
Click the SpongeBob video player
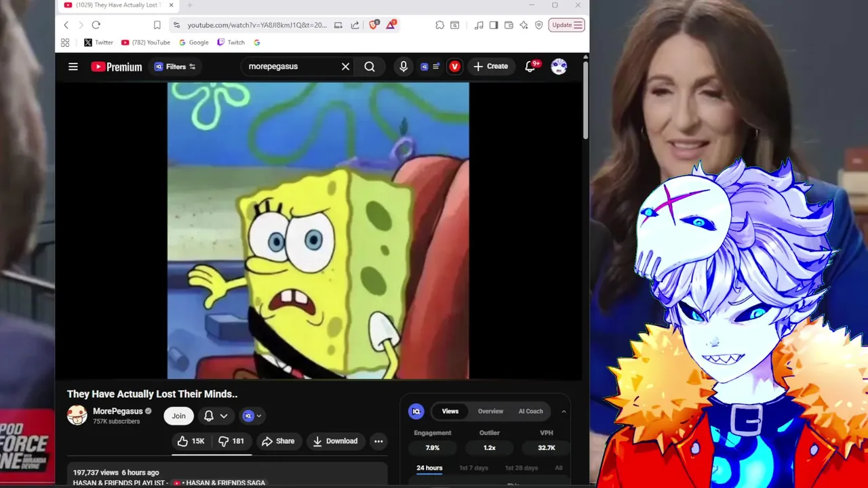pyautogui.click(x=318, y=230)
